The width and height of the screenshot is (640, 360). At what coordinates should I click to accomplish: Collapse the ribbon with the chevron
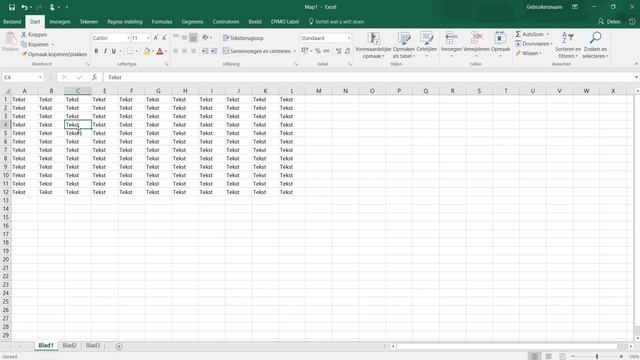[x=636, y=64]
